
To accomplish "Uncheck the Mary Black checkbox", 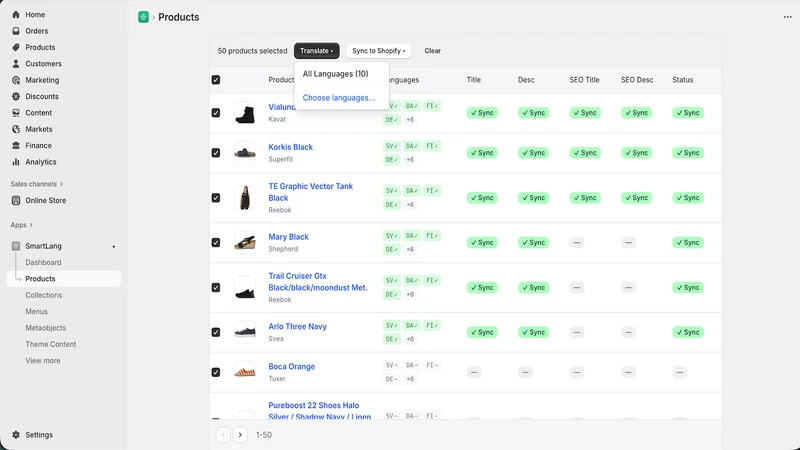I will [x=216, y=242].
